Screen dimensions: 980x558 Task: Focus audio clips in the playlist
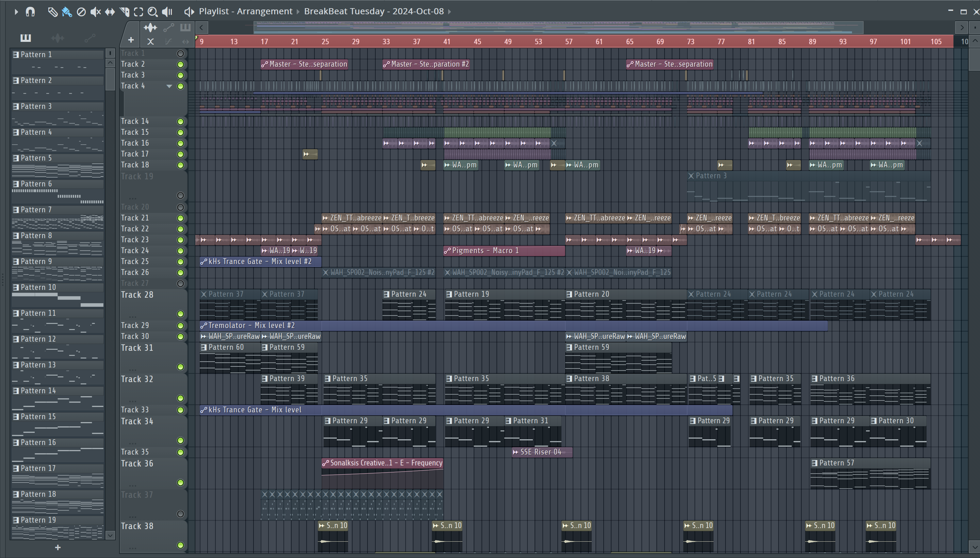point(150,28)
